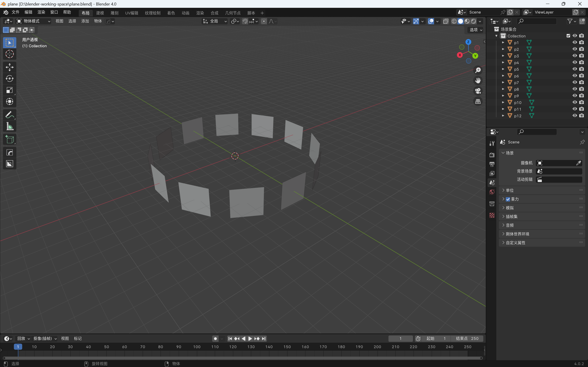Uncheck Collection exclude-from-view-layer checkbox
Screen dimensions: 588x367
568,36
